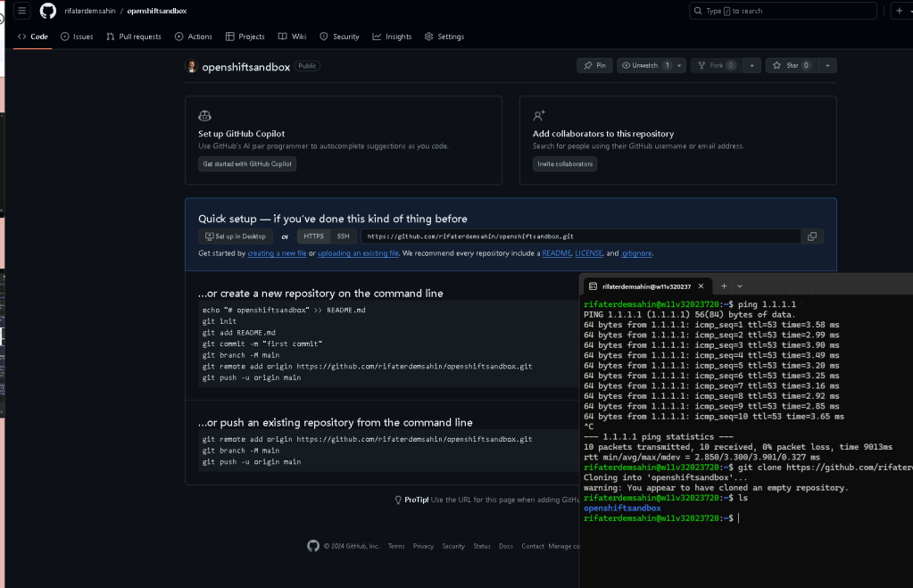The width and height of the screenshot is (913, 588).
Task: Open the footer Privacy link
Action: click(x=423, y=546)
